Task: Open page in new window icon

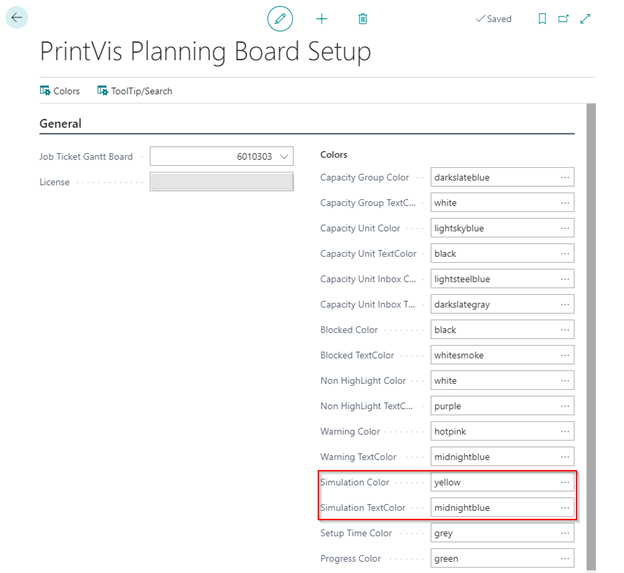Action: tap(563, 18)
